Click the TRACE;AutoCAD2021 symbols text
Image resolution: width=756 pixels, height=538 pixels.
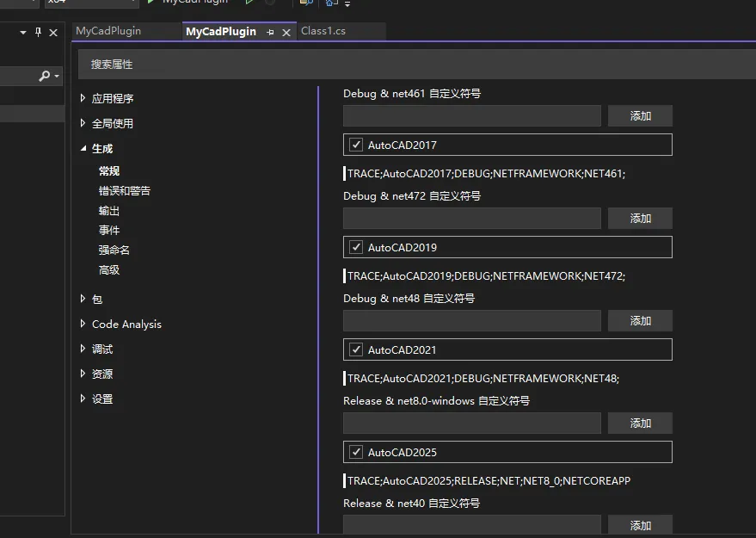tap(483, 378)
